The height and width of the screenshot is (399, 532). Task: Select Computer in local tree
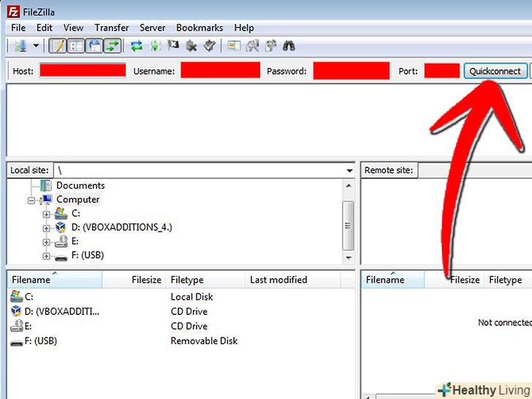click(x=78, y=199)
